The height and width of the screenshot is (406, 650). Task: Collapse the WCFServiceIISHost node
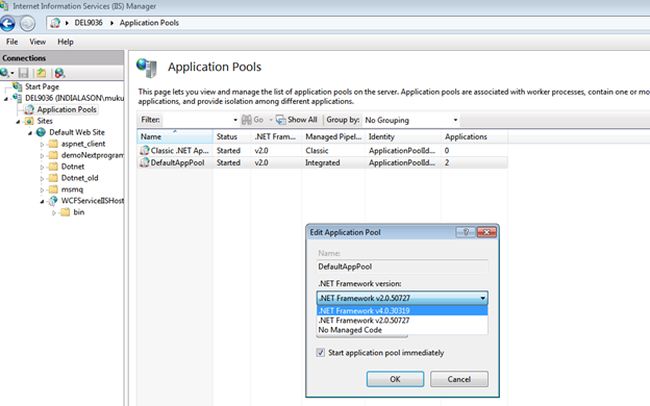tap(42, 202)
